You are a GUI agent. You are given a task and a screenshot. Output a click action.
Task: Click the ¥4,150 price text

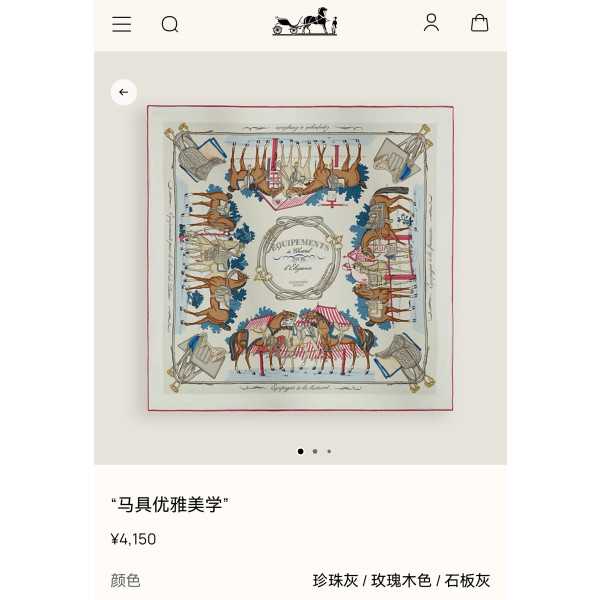point(133,539)
